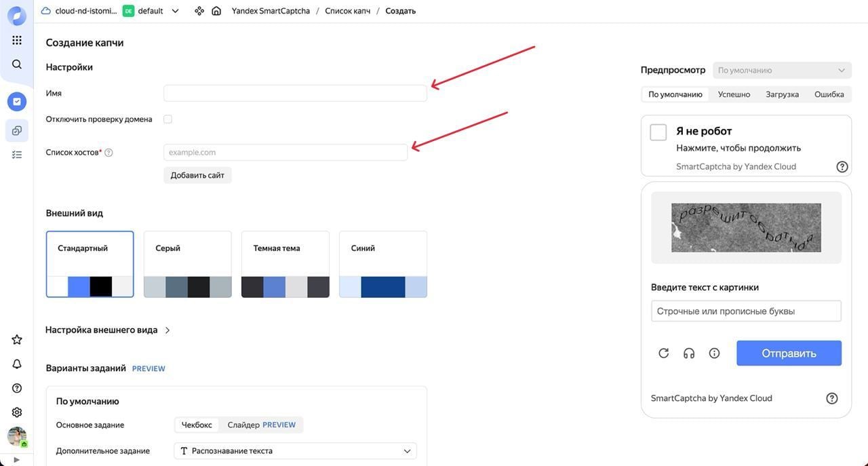Open the Yandex Cloud logo home
This screenshot has height=466, width=868.
pos(17,16)
